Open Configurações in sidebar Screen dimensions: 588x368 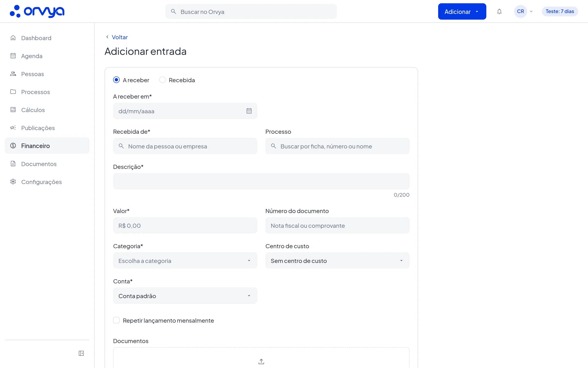(x=47, y=182)
